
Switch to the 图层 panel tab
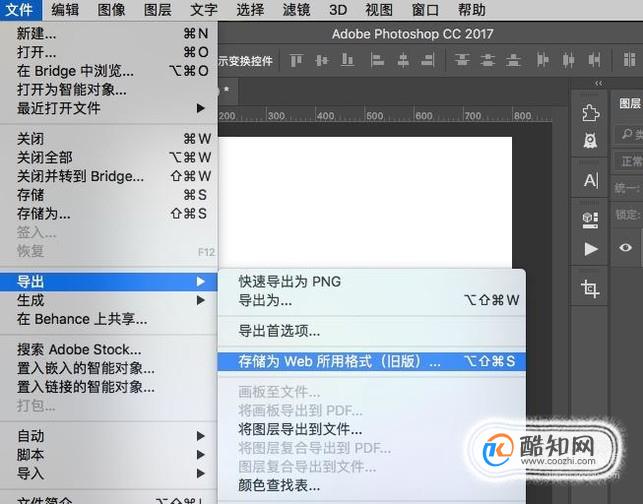tap(629, 103)
